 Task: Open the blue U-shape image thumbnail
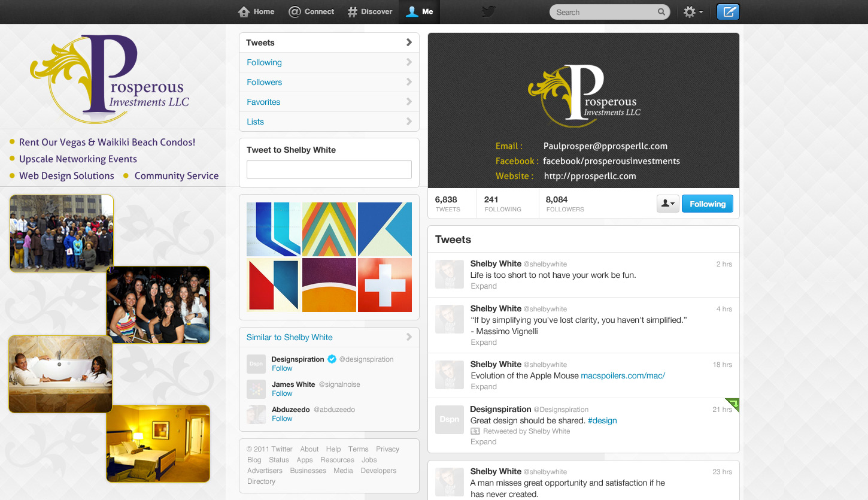274,229
